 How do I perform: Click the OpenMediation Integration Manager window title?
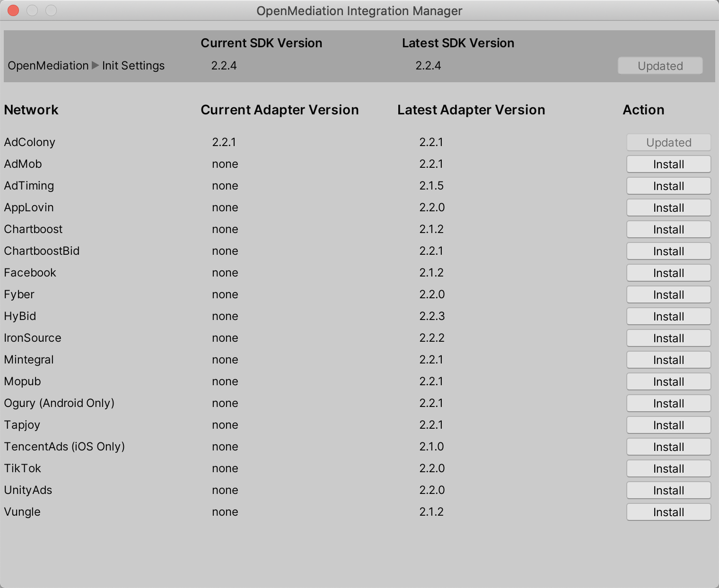(x=359, y=11)
